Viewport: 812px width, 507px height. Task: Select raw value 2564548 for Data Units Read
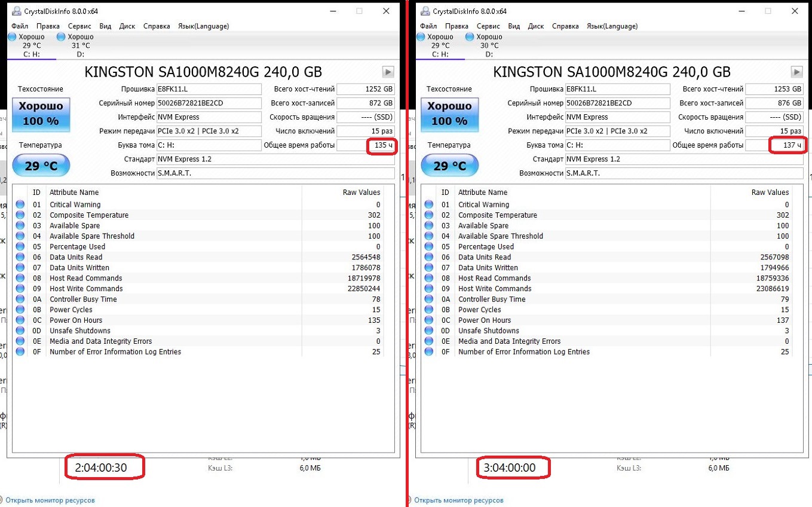(366, 257)
